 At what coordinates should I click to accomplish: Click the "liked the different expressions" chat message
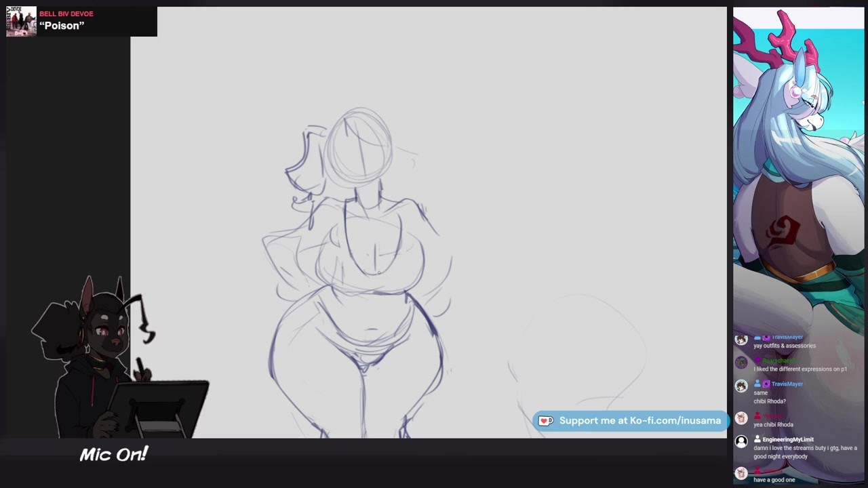pyautogui.click(x=800, y=369)
